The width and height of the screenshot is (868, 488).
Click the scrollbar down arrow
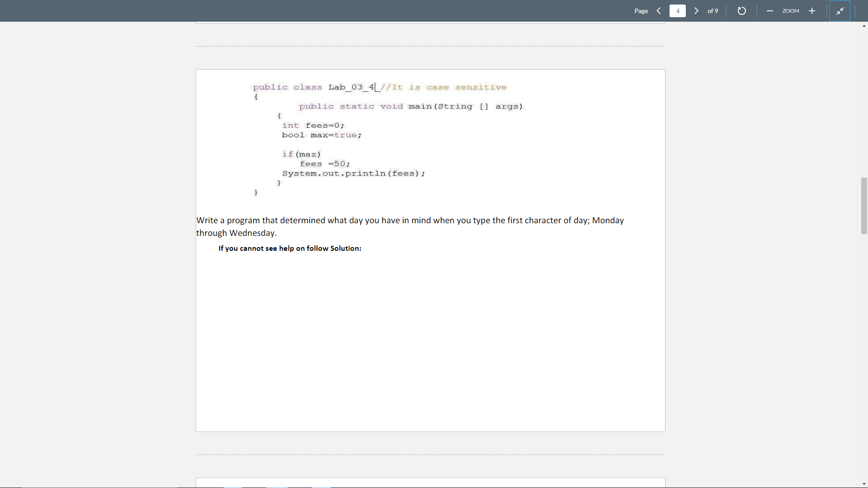click(864, 484)
